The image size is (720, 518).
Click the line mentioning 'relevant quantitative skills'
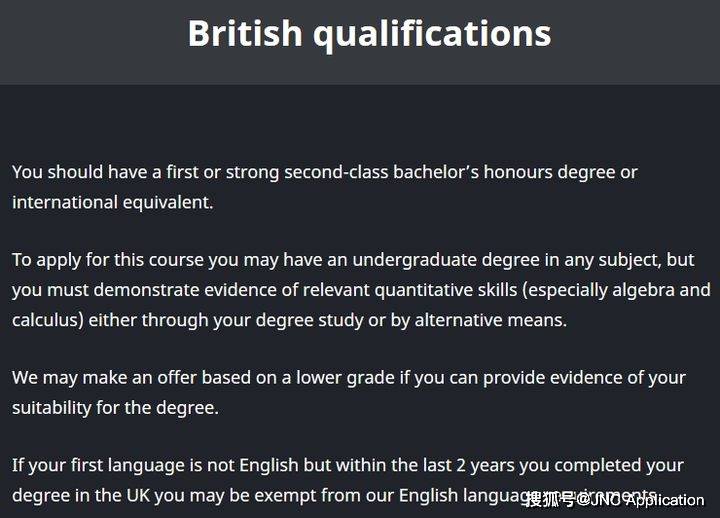[361, 290]
